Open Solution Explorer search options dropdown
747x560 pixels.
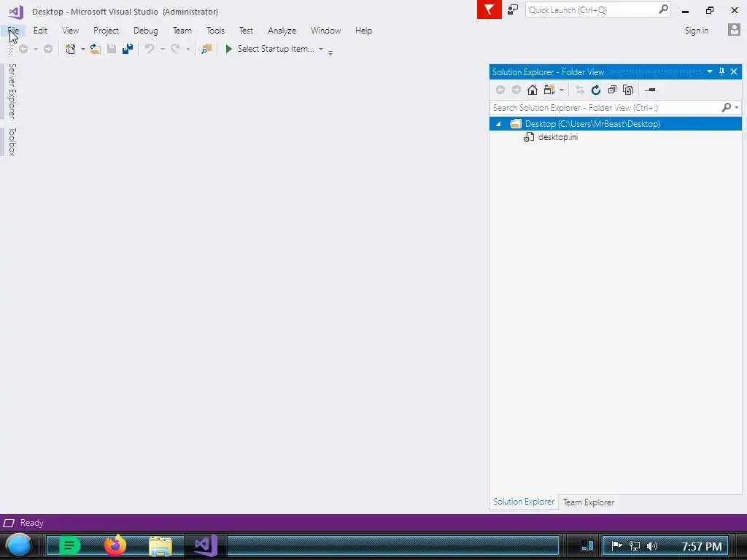tap(737, 108)
